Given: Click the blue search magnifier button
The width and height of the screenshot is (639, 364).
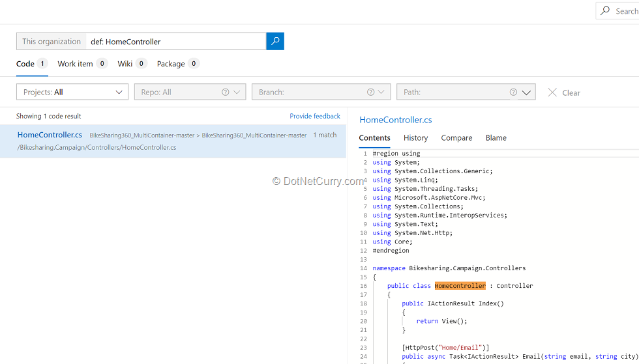Looking at the screenshot, I should tap(275, 41).
